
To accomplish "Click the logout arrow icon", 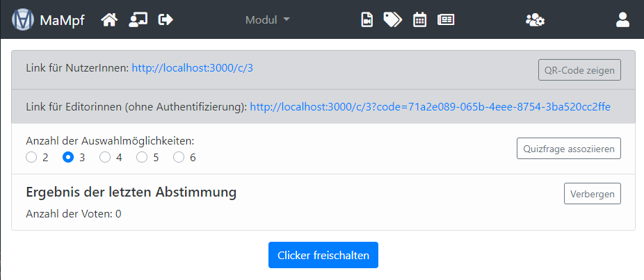I will (166, 20).
